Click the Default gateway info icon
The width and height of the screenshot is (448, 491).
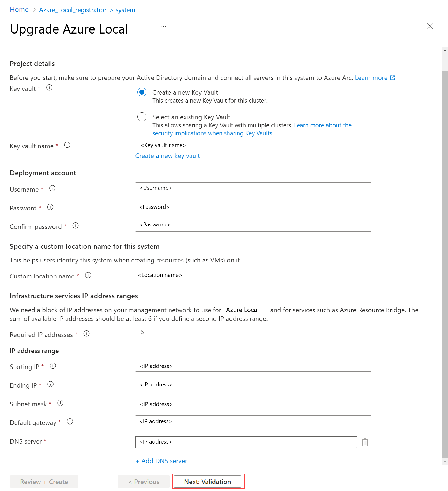coord(70,422)
